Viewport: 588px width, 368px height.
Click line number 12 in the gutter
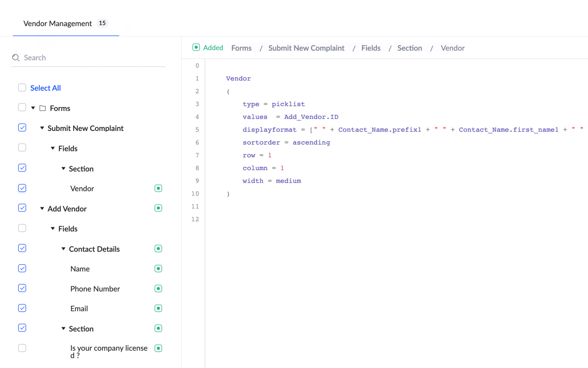pyautogui.click(x=195, y=219)
